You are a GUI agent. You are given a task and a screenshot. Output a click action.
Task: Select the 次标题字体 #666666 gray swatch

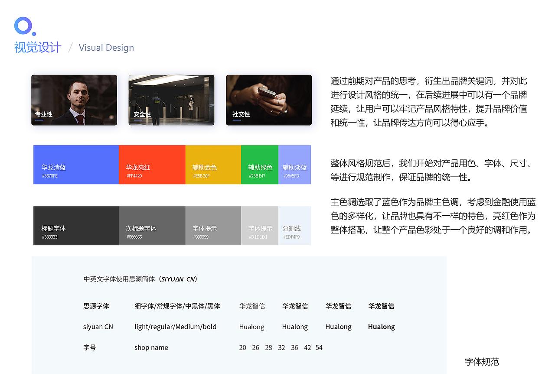[x=152, y=226]
